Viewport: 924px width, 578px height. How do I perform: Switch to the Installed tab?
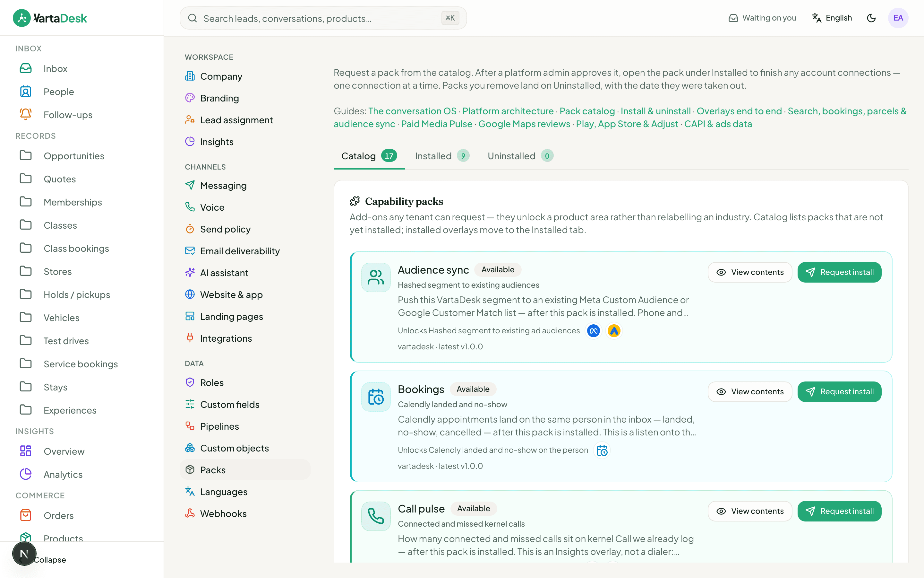[442, 156]
